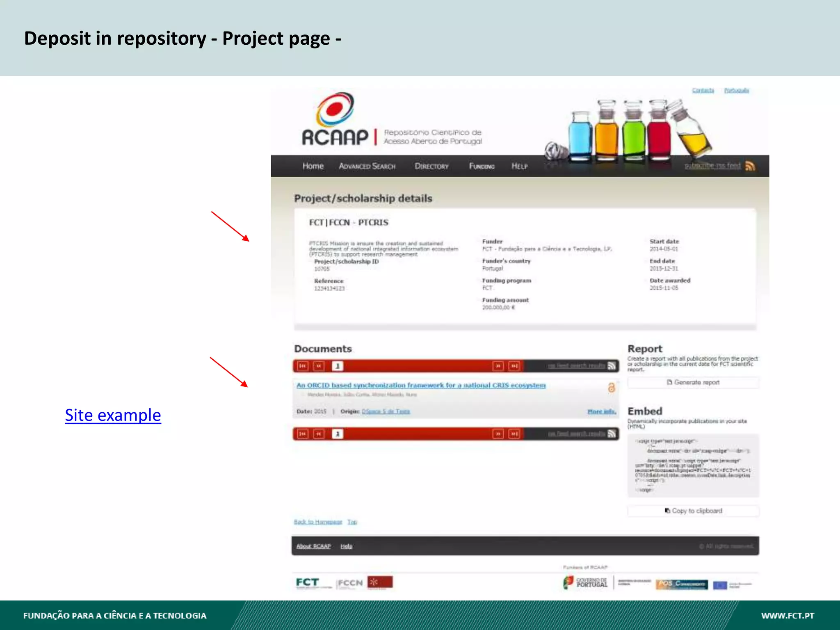
Task: Open the Directory menu
Action: pos(431,166)
